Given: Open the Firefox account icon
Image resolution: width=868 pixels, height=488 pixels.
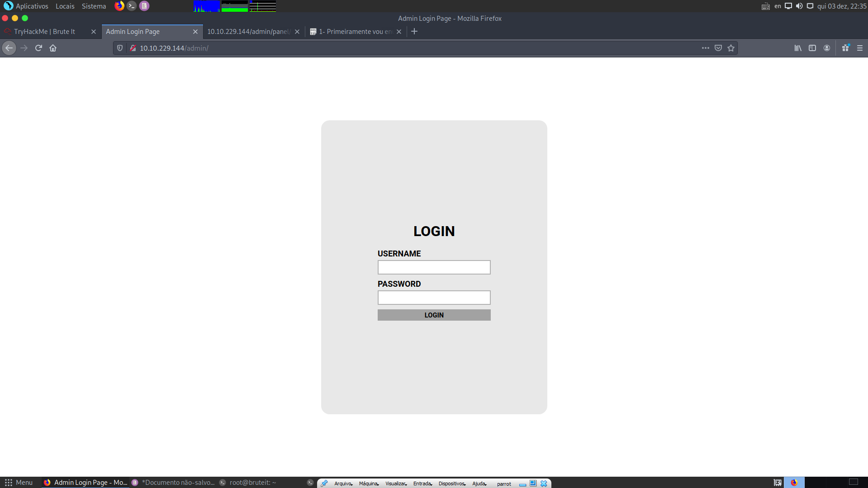Looking at the screenshot, I should [x=826, y=47].
